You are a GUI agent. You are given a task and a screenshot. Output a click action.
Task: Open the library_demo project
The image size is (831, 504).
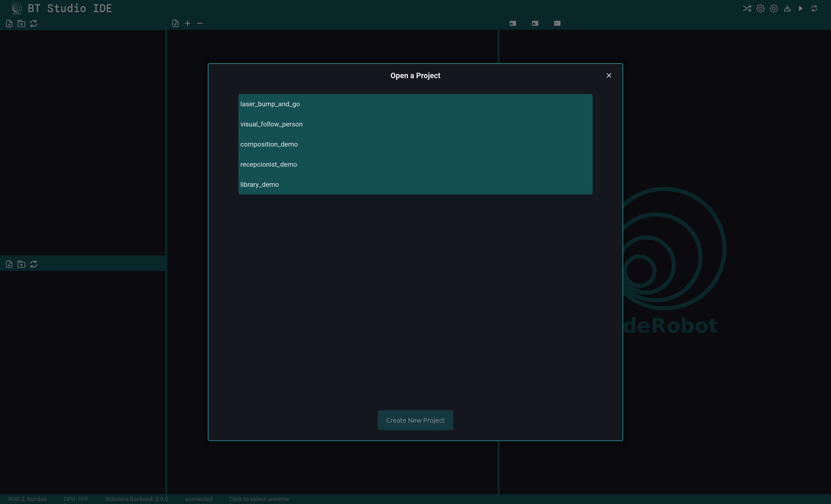pyautogui.click(x=415, y=185)
